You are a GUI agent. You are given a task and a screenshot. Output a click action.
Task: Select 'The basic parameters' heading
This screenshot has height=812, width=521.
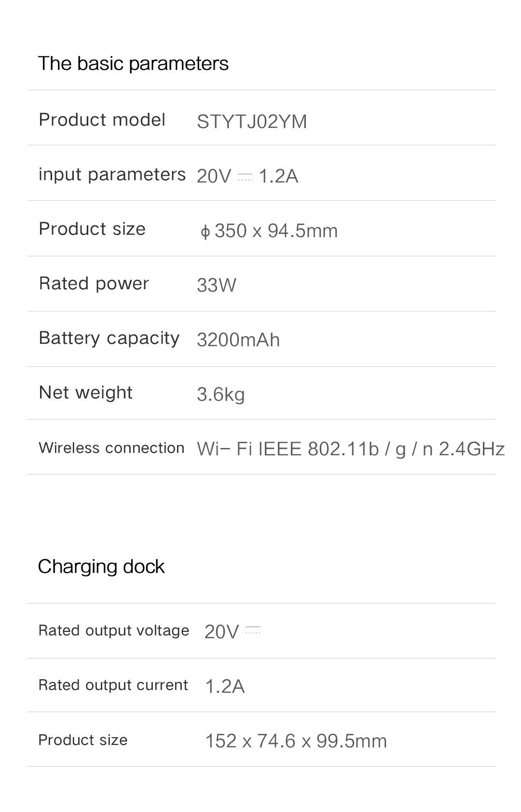pyautogui.click(x=133, y=63)
